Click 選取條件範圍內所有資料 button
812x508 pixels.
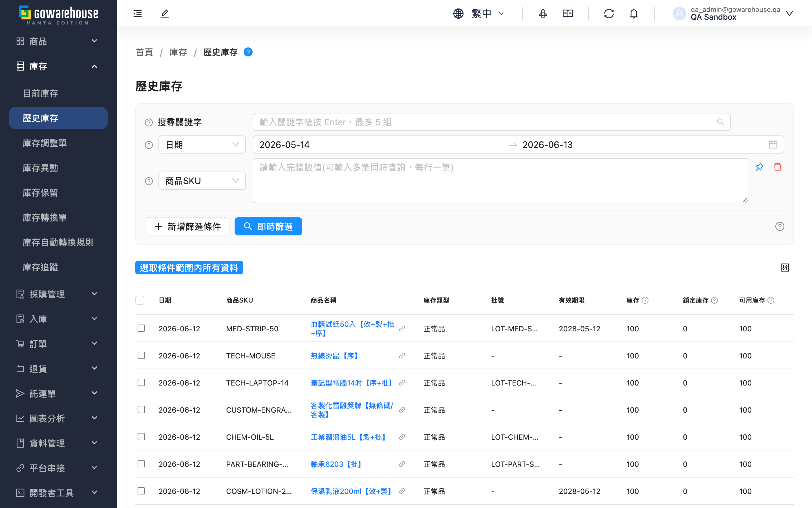189,268
